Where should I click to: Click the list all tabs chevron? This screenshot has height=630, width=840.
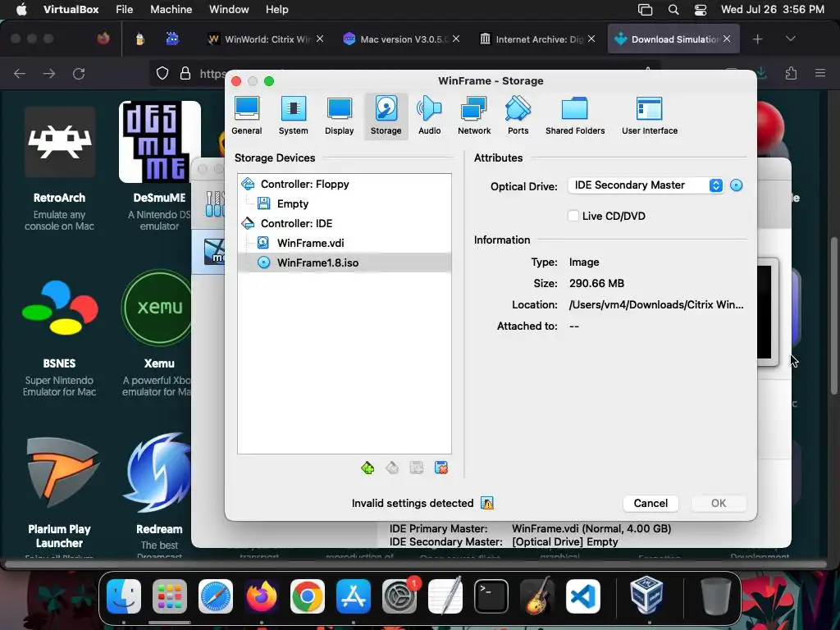(x=790, y=39)
